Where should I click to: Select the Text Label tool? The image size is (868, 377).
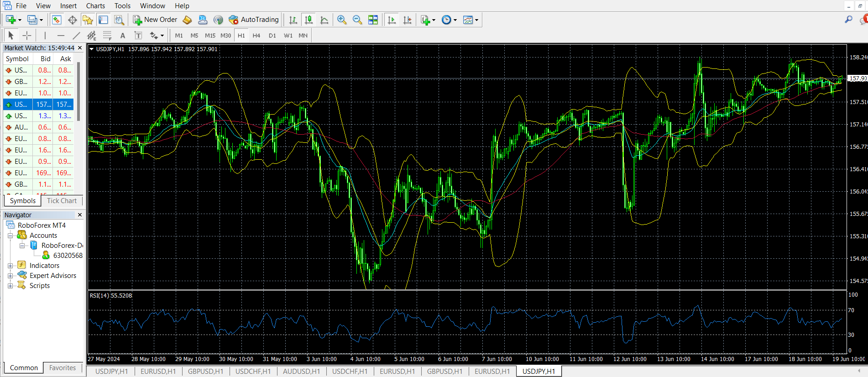click(x=138, y=35)
